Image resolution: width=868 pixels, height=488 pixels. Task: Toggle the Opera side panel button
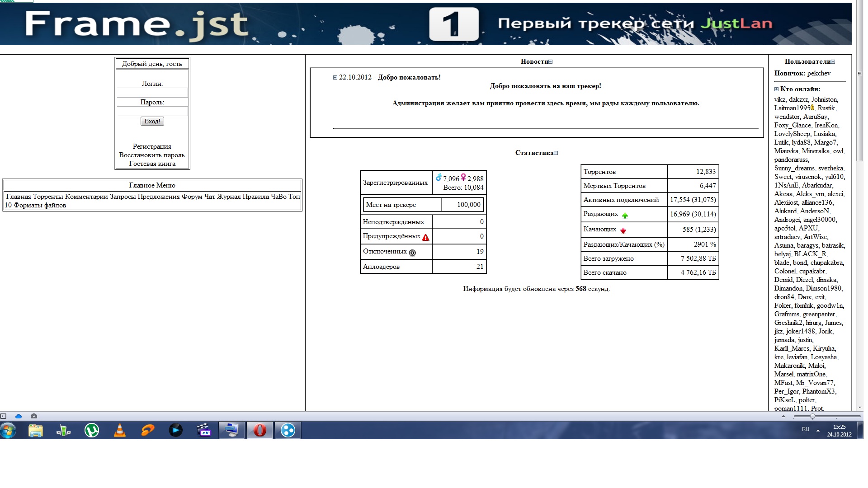click(x=4, y=416)
